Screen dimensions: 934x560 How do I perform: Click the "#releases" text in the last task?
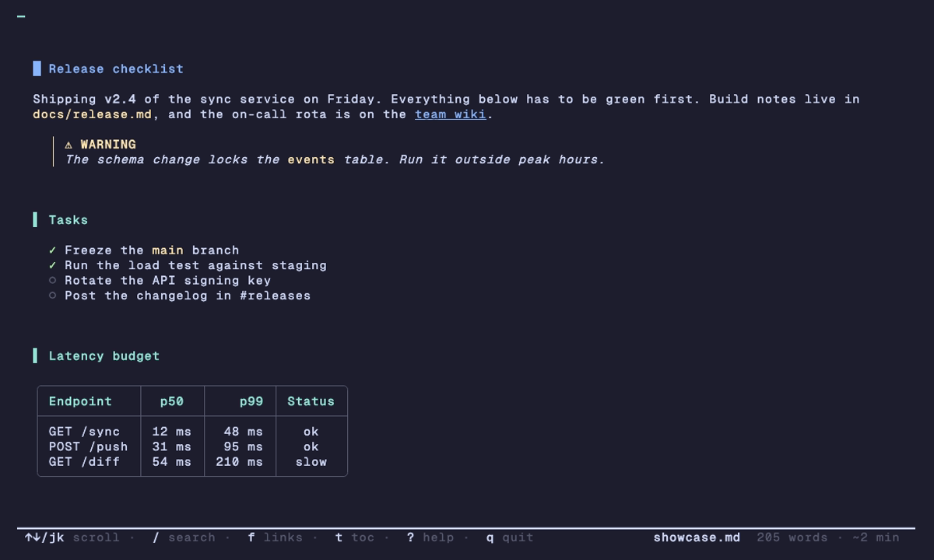276,296
